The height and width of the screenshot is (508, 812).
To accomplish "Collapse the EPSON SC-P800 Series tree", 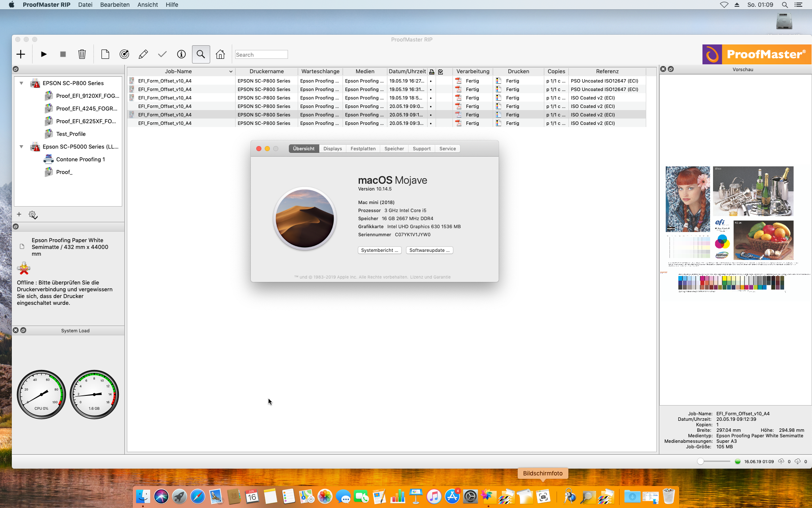I will 21,83.
